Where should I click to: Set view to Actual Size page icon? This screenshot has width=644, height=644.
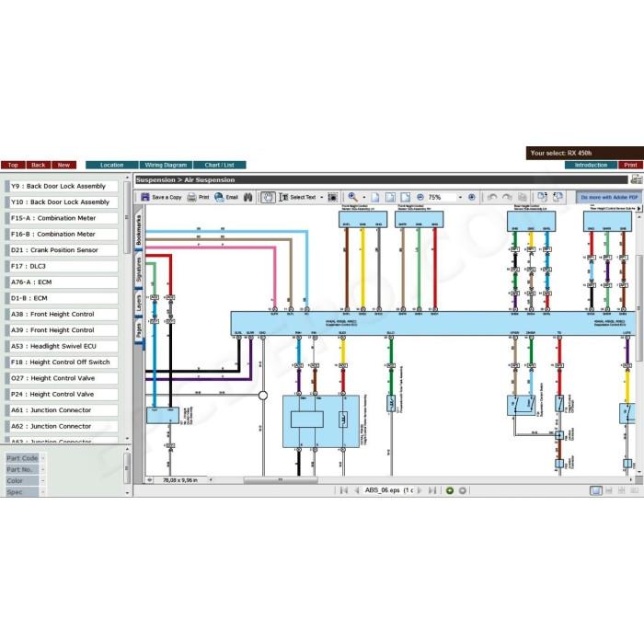point(375,197)
